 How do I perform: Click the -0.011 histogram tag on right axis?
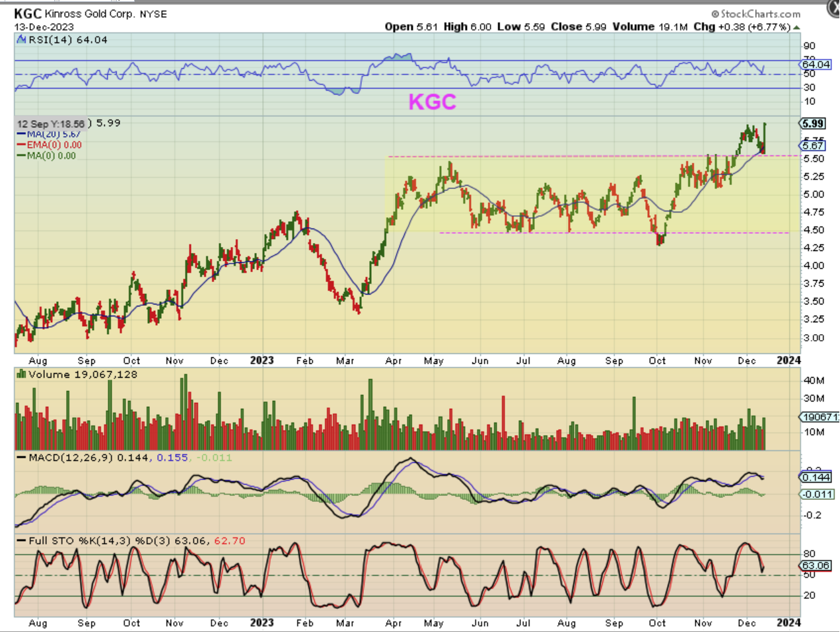click(818, 495)
